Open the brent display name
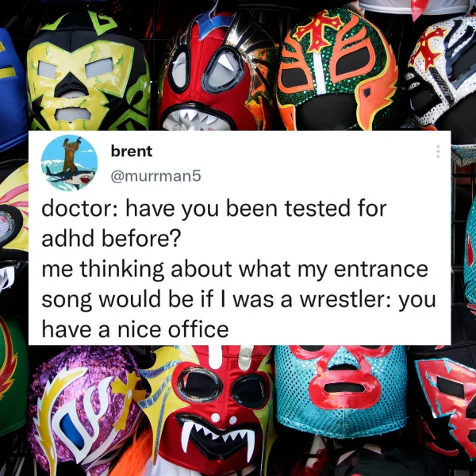This screenshot has height=476, width=476. (x=132, y=152)
